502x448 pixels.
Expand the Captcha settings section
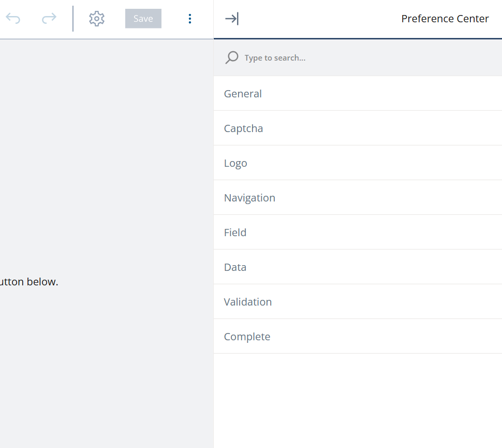(x=243, y=128)
